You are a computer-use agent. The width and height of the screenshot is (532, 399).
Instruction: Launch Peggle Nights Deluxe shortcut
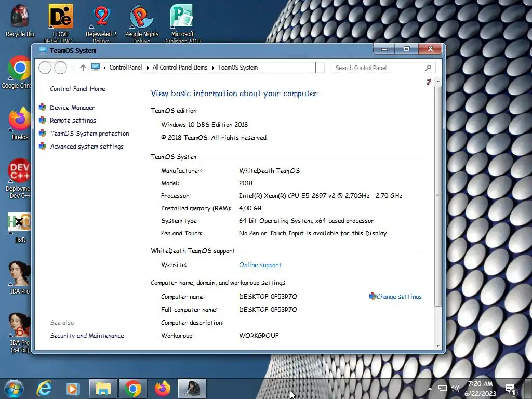tap(141, 23)
